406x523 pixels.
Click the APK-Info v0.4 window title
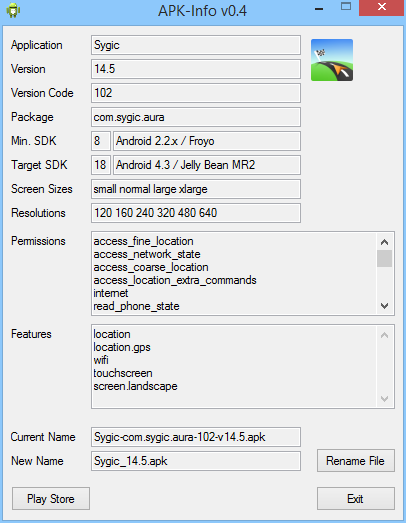[x=202, y=11]
